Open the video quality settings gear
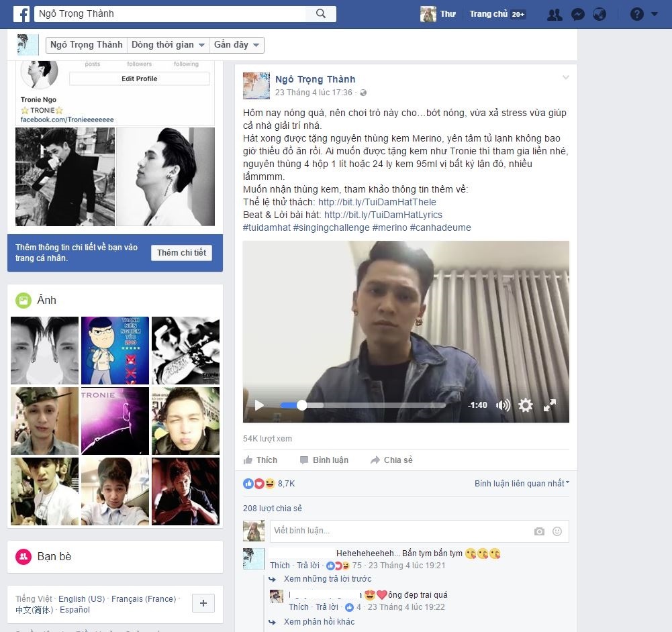The height and width of the screenshot is (632, 672). [526, 405]
